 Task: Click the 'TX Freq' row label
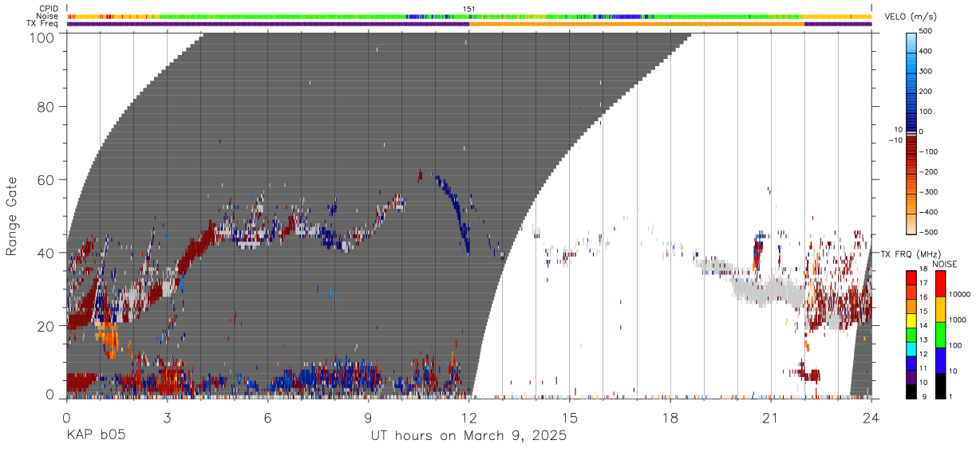[x=44, y=24]
